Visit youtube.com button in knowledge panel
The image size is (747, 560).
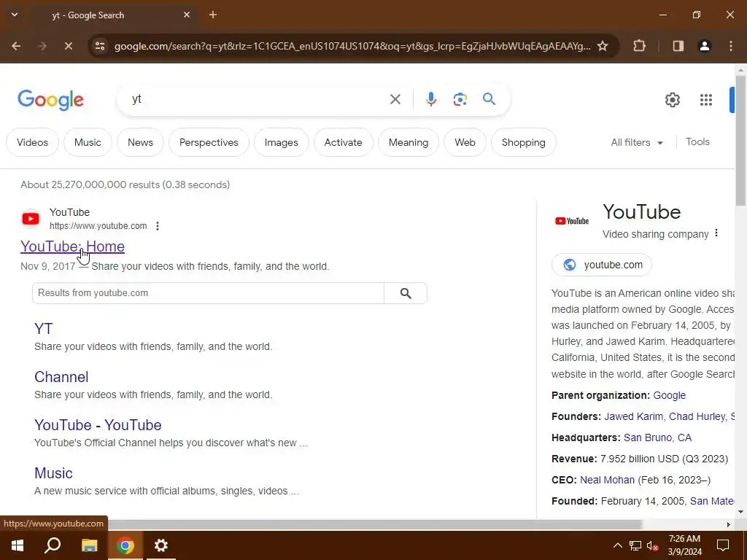click(602, 265)
